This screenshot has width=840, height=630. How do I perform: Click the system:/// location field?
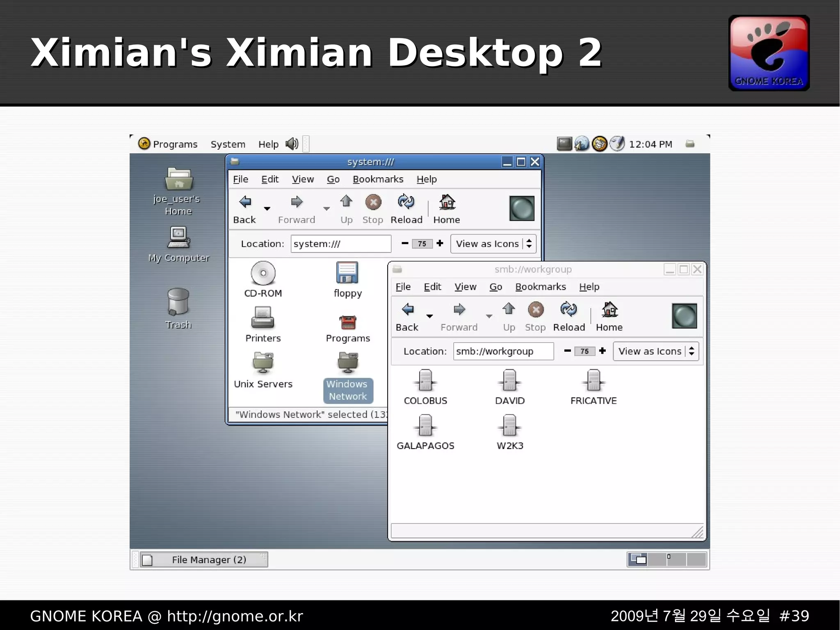341,244
